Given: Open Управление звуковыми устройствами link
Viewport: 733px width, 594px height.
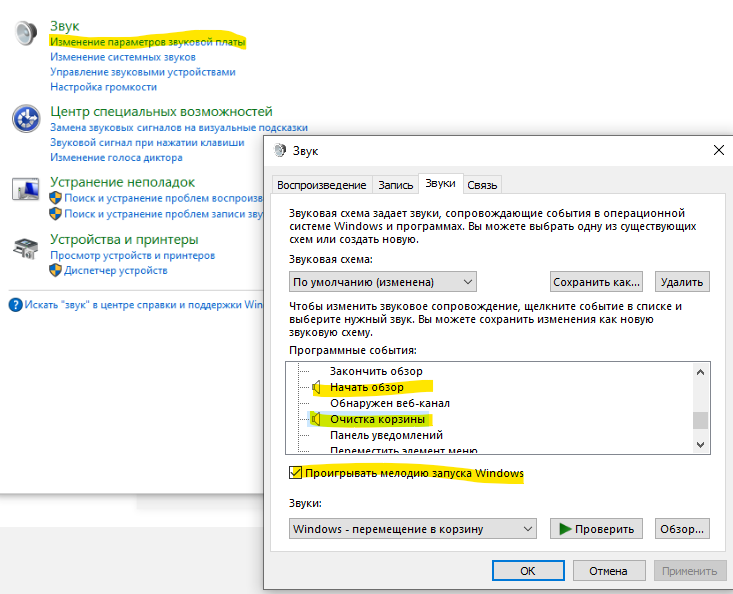Looking at the screenshot, I should tap(143, 72).
